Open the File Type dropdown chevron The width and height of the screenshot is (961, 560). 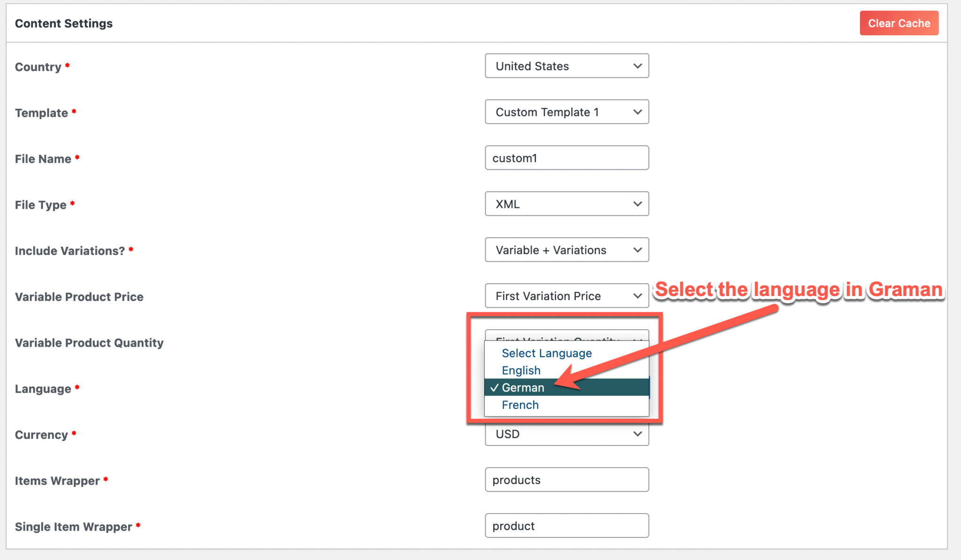tap(637, 204)
